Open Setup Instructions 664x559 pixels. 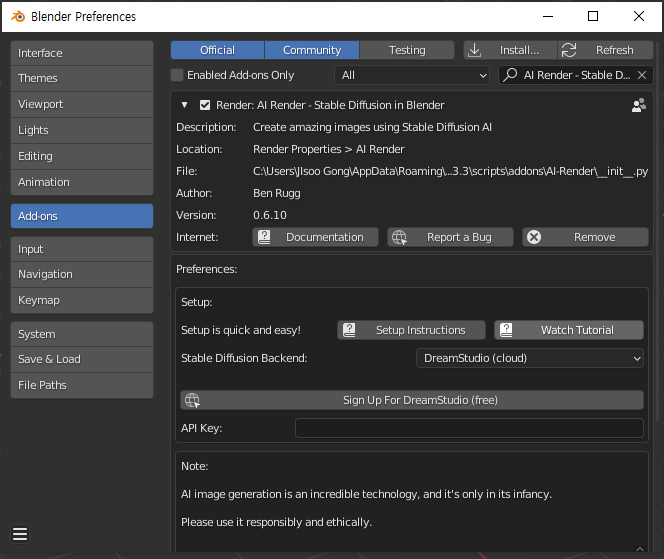click(x=411, y=330)
